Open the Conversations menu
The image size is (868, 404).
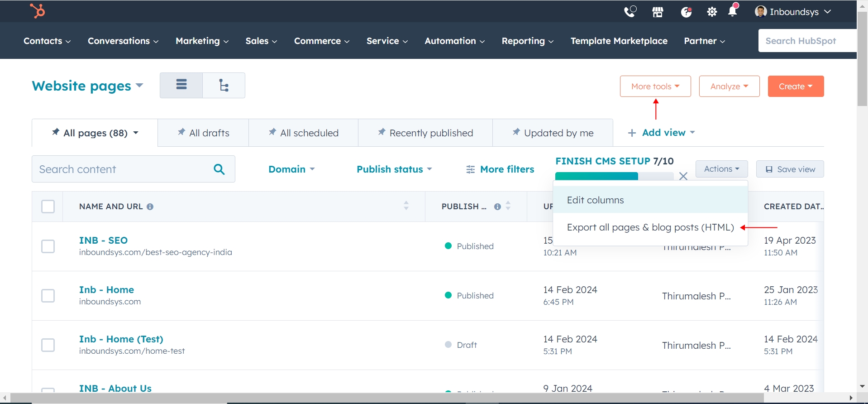pyautogui.click(x=123, y=41)
